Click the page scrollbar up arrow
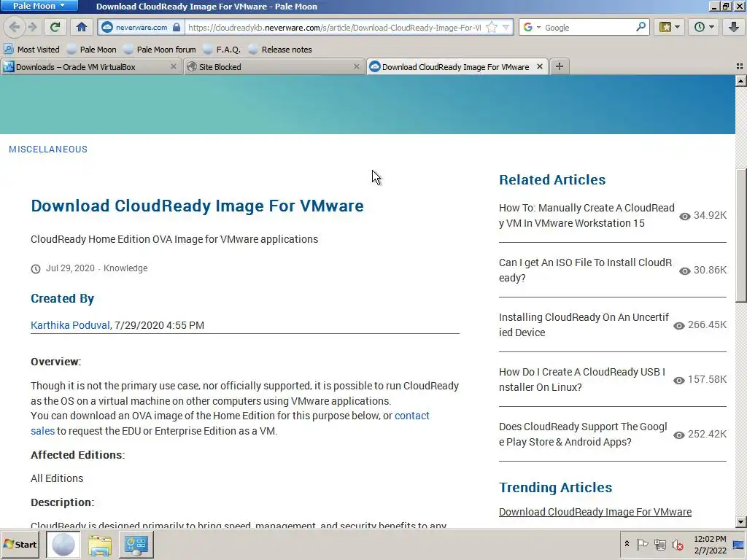 tap(741, 81)
